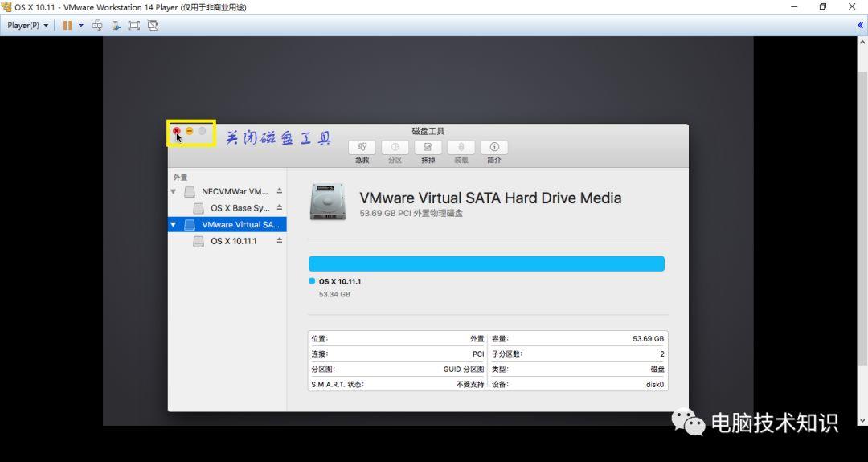Screen dimensions: 868x462
Task: Click the 53.69 GB capacity value
Action: tap(649, 338)
